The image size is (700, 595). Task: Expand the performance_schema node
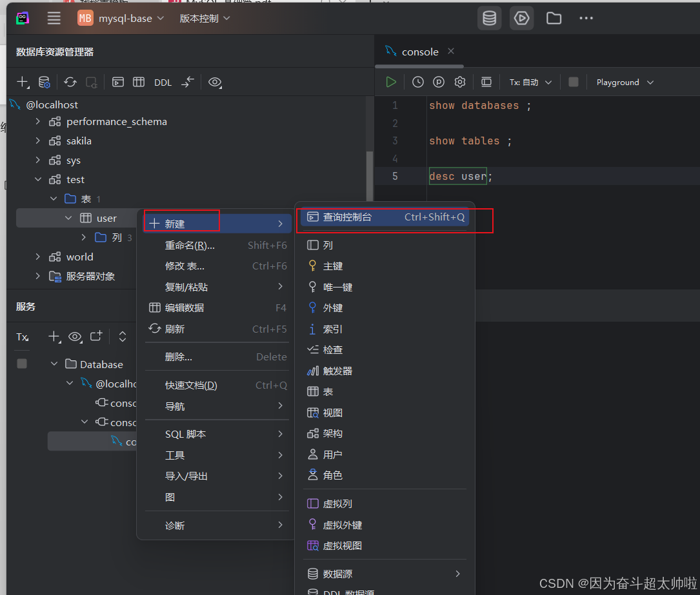[38, 121]
